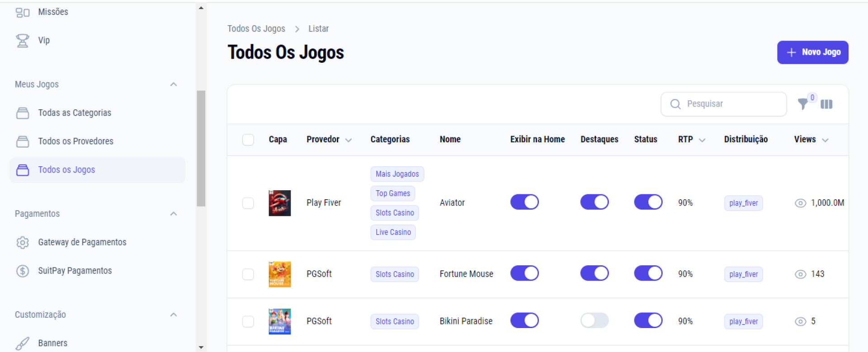Click the Todos Os Jogos breadcrumb link
Viewport: 868px width, 352px height.
[x=256, y=29]
